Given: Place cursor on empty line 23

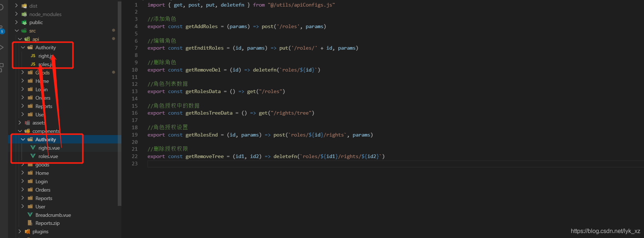Looking at the screenshot, I should point(395,164).
